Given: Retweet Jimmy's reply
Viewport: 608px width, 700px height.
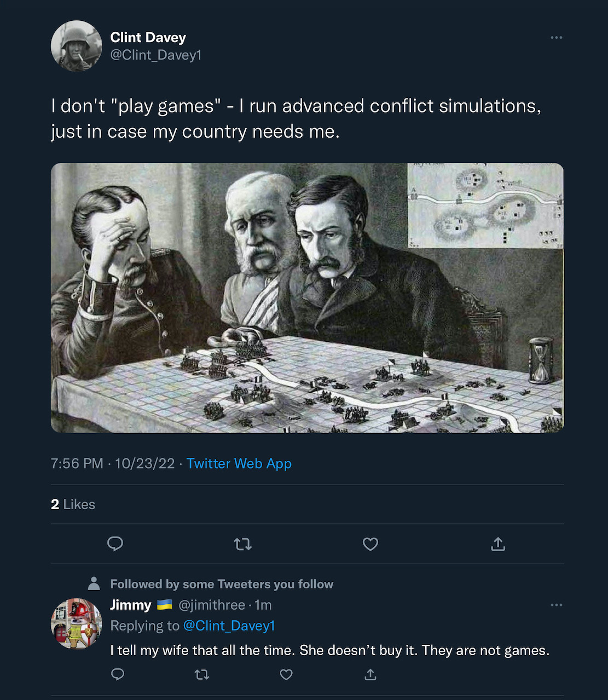Looking at the screenshot, I should pyautogui.click(x=202, y=674).
